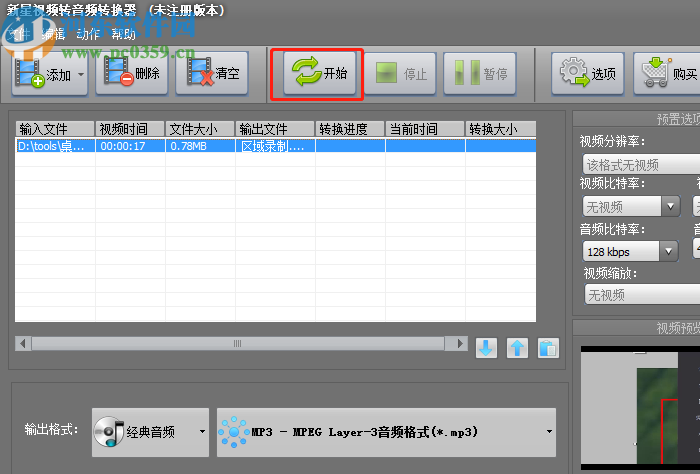Click the 转换进度 column header

350,129
